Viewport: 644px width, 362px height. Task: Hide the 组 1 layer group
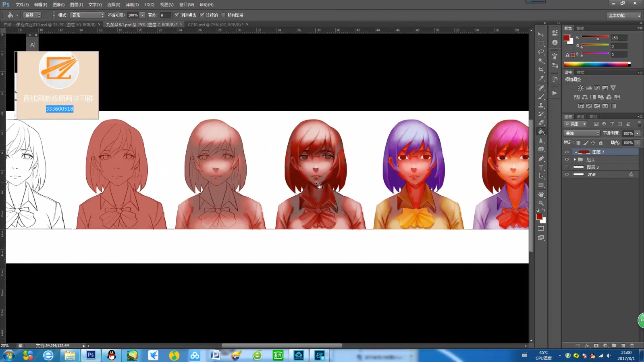[x=567, y=159]
